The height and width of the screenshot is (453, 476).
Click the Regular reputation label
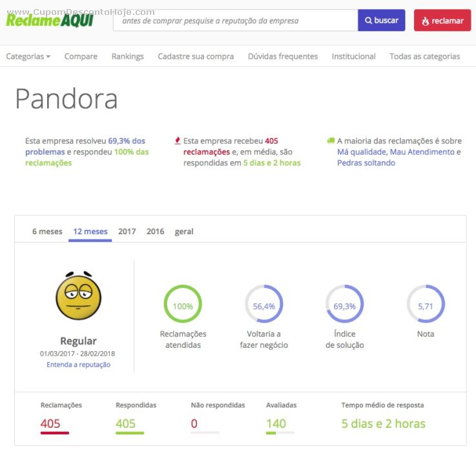pyautogui.click(x=78, y=341)
